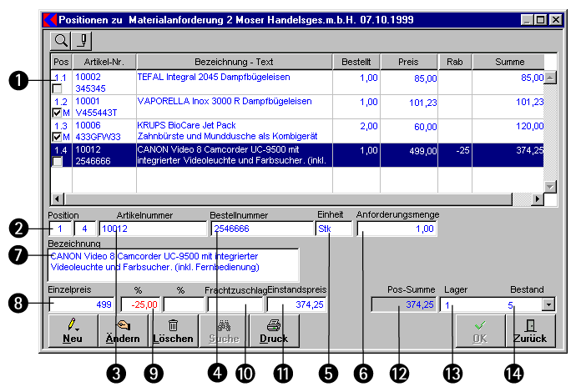Uncheck the checkbox in position 1.3 row

57,137
